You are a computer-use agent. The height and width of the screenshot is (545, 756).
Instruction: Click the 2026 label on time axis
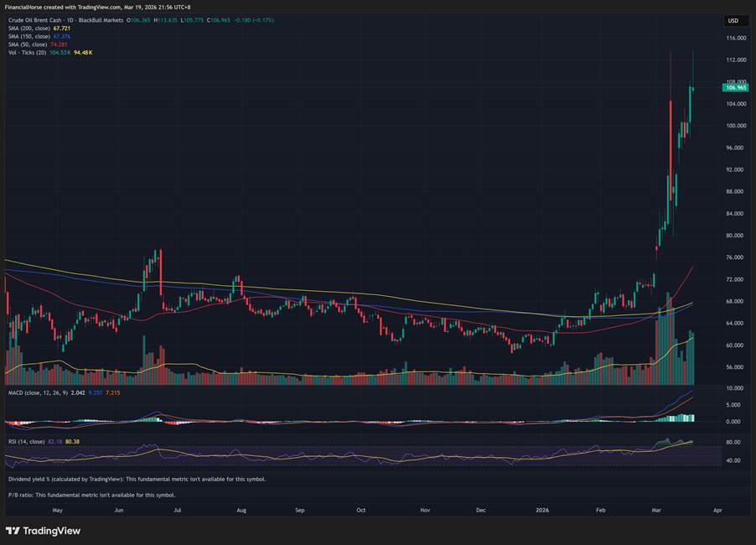pyautogui.click(x=542, y=509)
